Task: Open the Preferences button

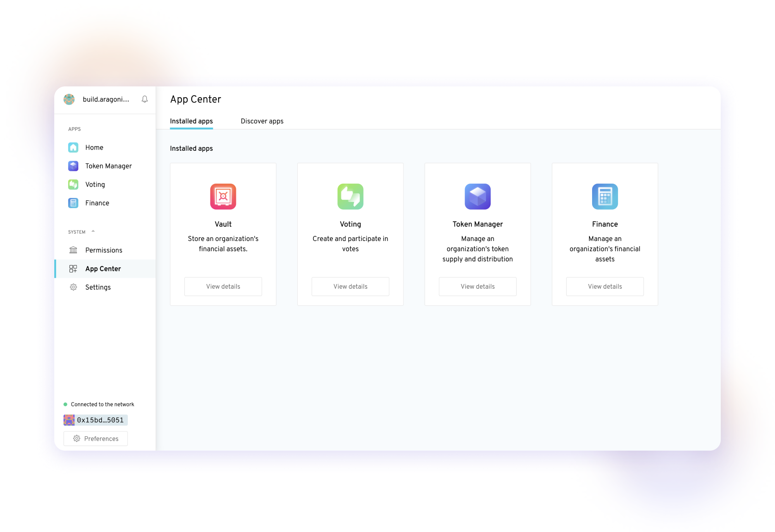Action: [x=96, y=439]
